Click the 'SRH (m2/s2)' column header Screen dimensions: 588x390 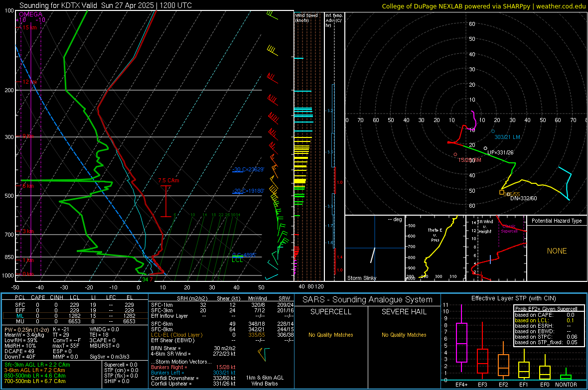[x=192, y=298]
